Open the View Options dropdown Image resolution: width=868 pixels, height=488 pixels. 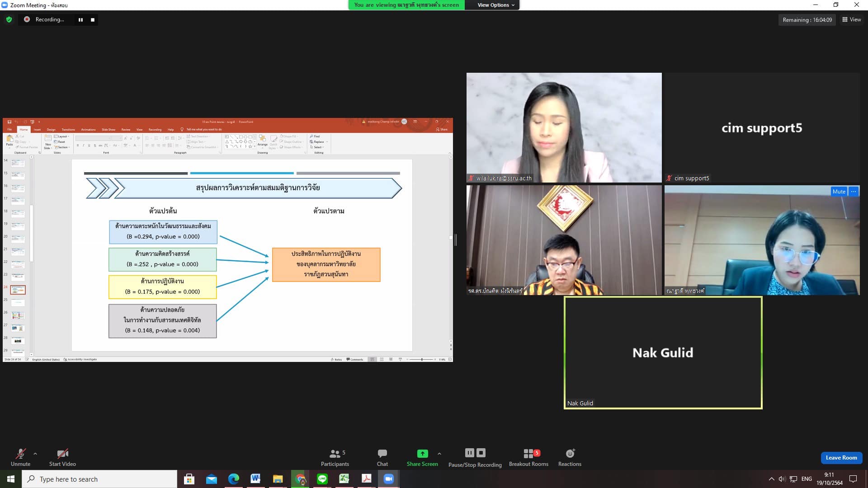coord(496,5)
